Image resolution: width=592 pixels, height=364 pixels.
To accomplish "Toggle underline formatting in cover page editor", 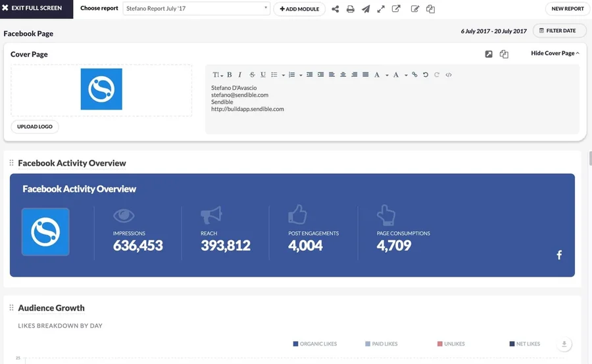I will coord(263,75).
